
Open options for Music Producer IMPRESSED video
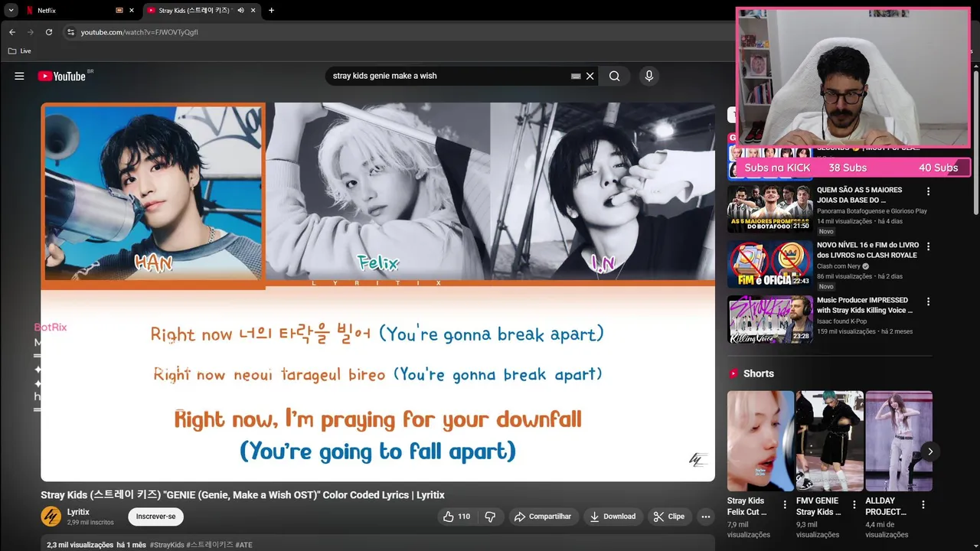pyautogui.click(x=928, y=302)
